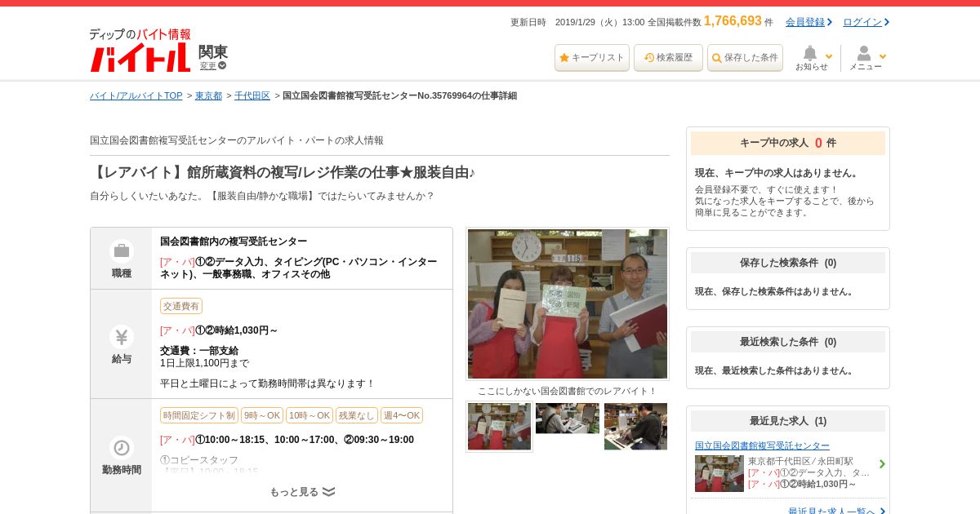Open 保存した条件 saved searches button
980x514 pixels.
pos(745,58)
